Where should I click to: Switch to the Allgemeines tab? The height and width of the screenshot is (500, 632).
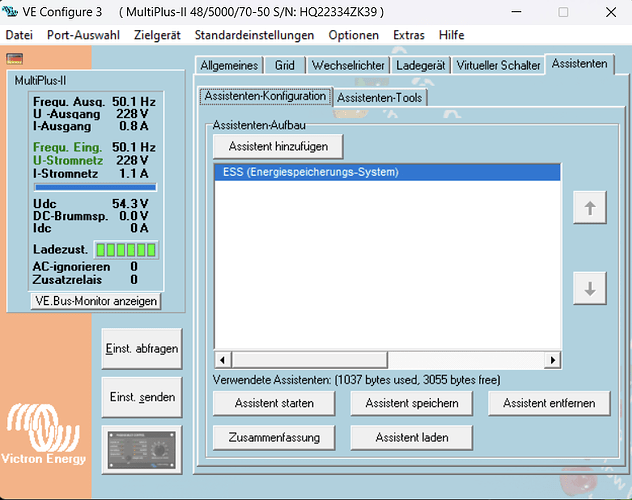click(229, 65)
